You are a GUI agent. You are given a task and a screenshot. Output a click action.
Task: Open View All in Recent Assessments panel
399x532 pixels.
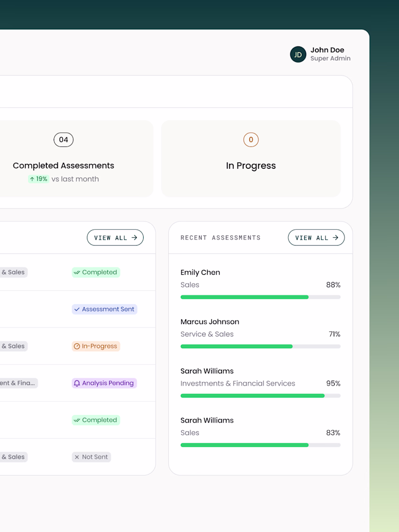point(316,237)
